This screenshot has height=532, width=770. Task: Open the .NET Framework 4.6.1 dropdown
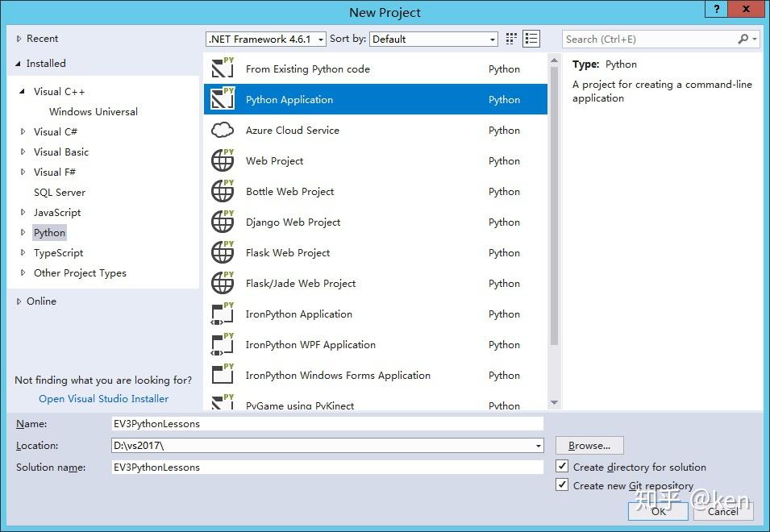(x=265, y=39)
